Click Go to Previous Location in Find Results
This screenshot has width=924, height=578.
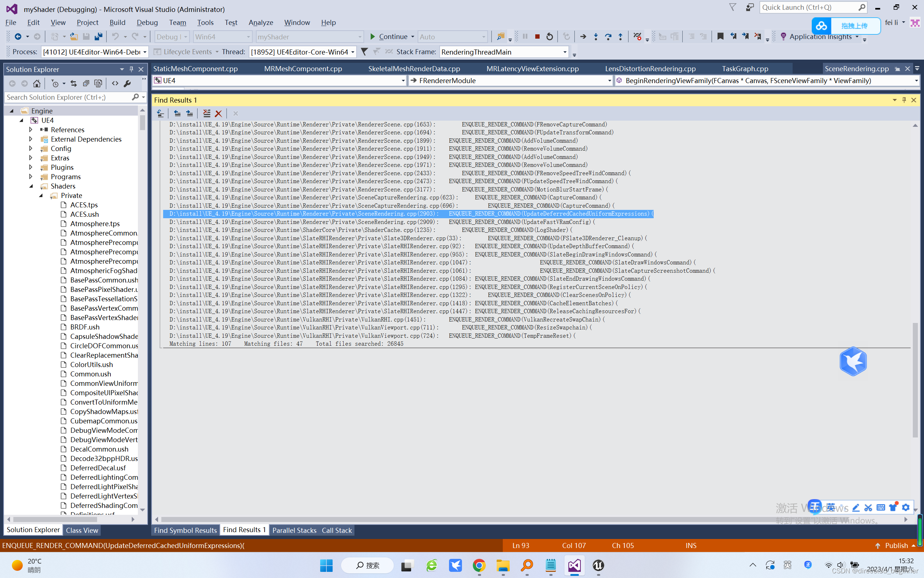[177, 113]
